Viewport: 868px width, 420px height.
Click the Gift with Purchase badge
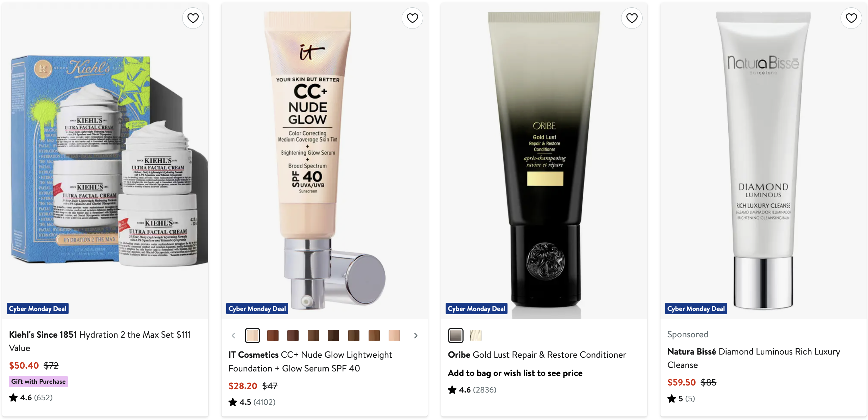38,382
